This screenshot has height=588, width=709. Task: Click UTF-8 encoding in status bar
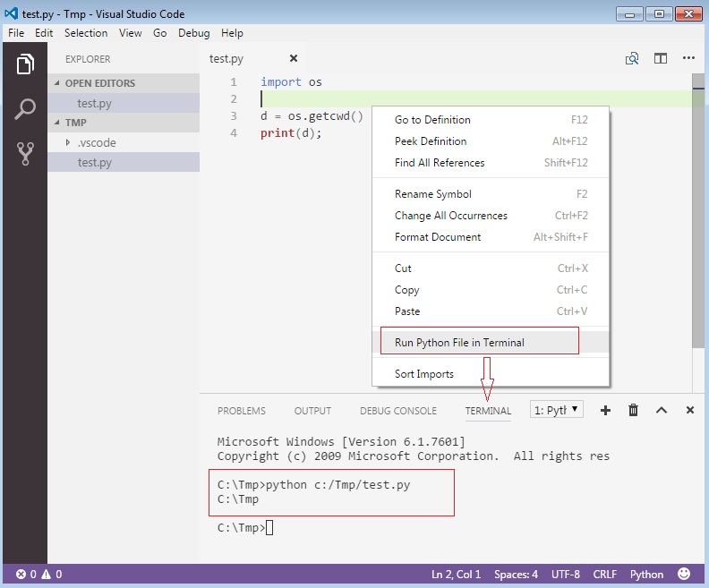[x=565, y=575]
